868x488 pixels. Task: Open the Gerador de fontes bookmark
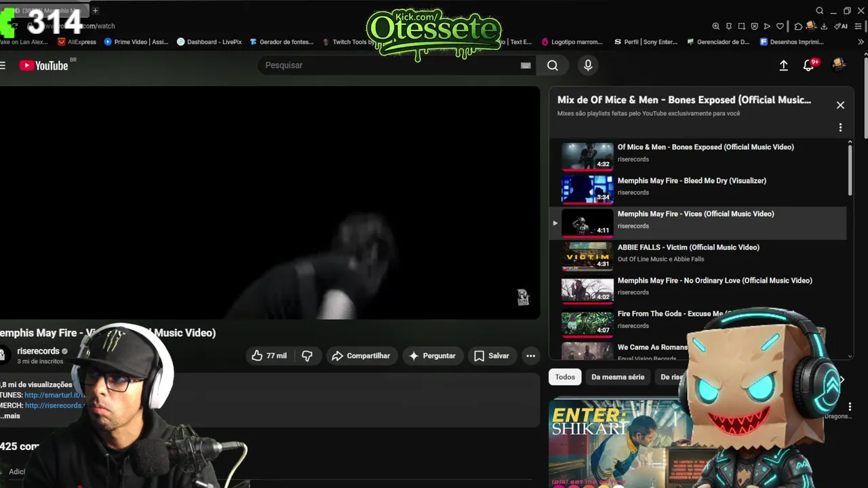click(281, 42)
